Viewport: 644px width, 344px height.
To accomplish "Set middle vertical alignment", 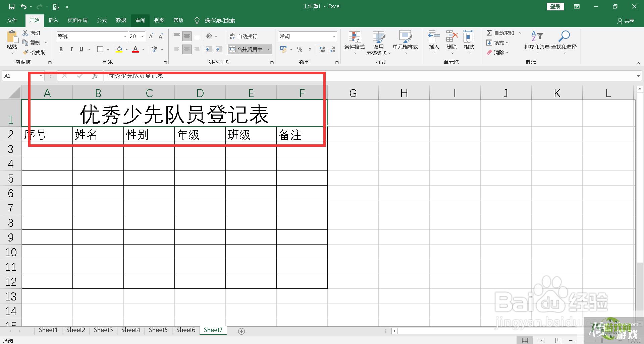I will [x=187, y=36].
